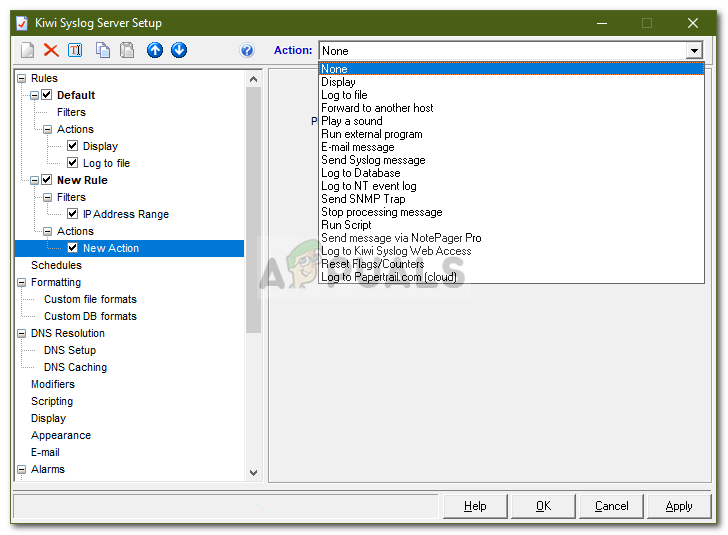Image resolution: width=728 pixels, height=535 pixels.
Task: Click the Cancel button
Action: tap(611, 506)
